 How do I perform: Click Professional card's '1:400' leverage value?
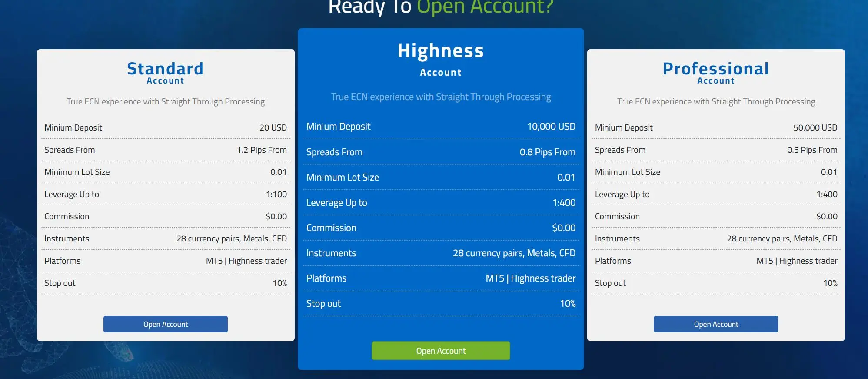click(x=827, y=194)
